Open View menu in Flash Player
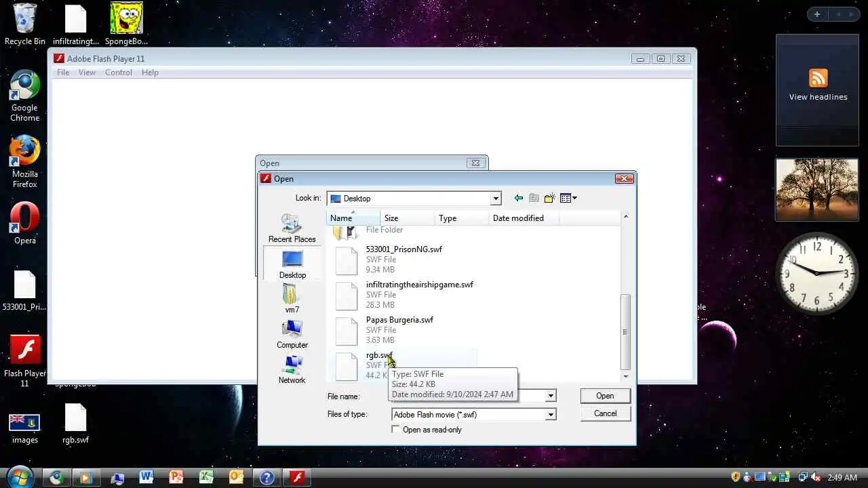 coord(87,73)
